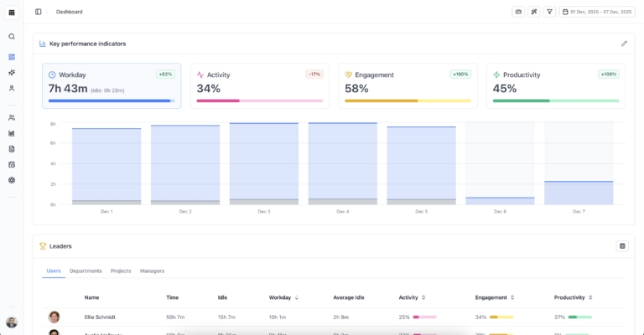Screen dimensions: 644x335
Task: Switch to the Projects tab
Action: [x=121, y=271]
